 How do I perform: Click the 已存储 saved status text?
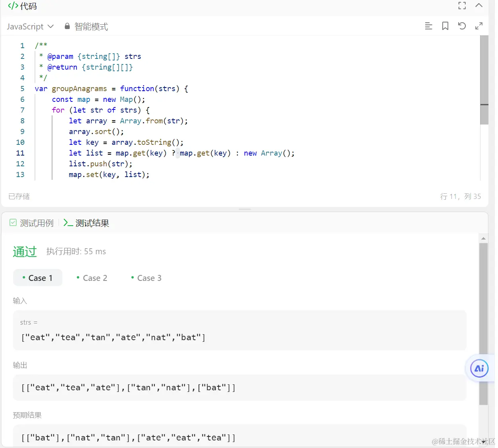coord(19,197)
